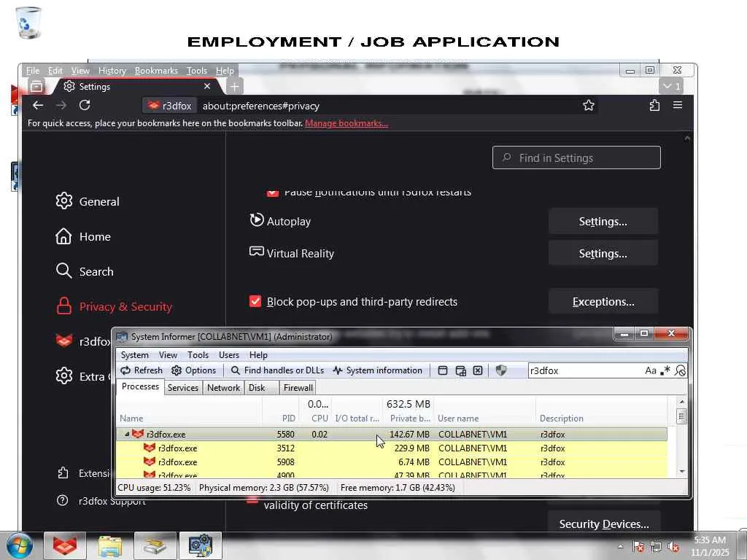Select r3dfox.exe process with PID 5908
Viewport: 747px width, 560px height.
pyautogui.click(x=392, y=462)
